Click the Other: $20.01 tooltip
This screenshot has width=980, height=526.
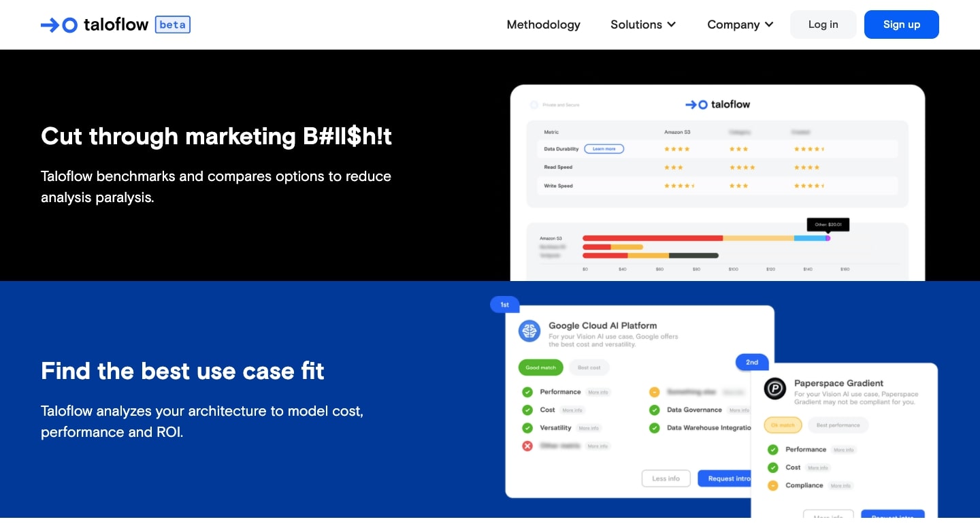pos(828,224)
